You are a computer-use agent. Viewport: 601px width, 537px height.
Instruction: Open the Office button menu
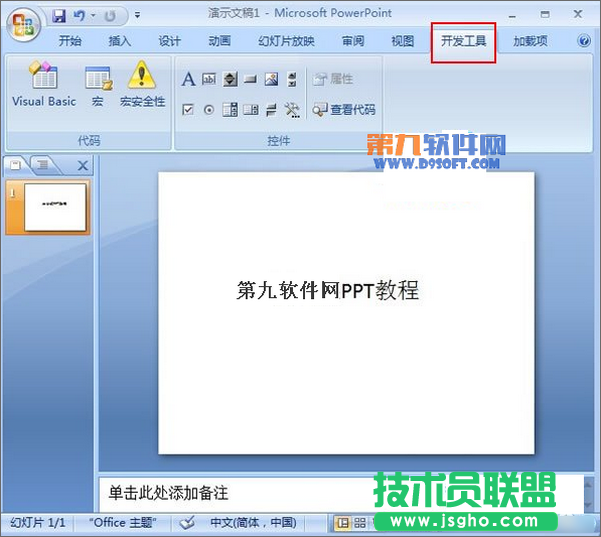(24, 25)
